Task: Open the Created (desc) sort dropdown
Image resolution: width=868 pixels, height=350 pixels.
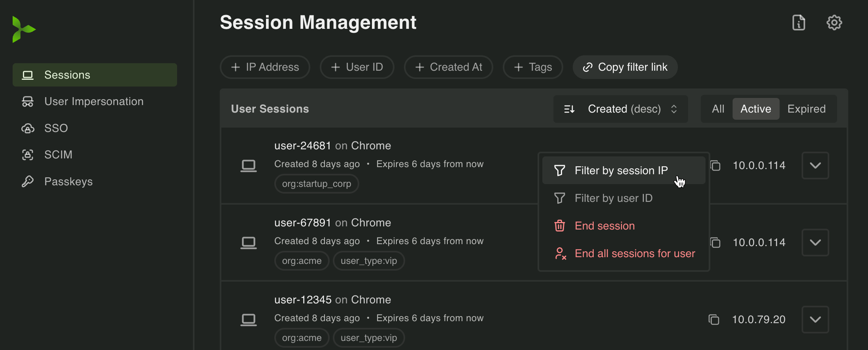Action: point(621,109)
